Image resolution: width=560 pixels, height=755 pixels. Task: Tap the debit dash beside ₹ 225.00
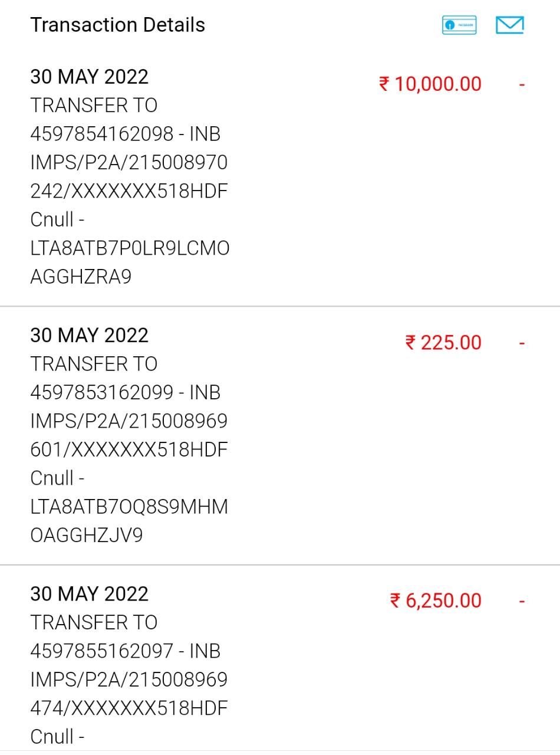click(522, 343)
